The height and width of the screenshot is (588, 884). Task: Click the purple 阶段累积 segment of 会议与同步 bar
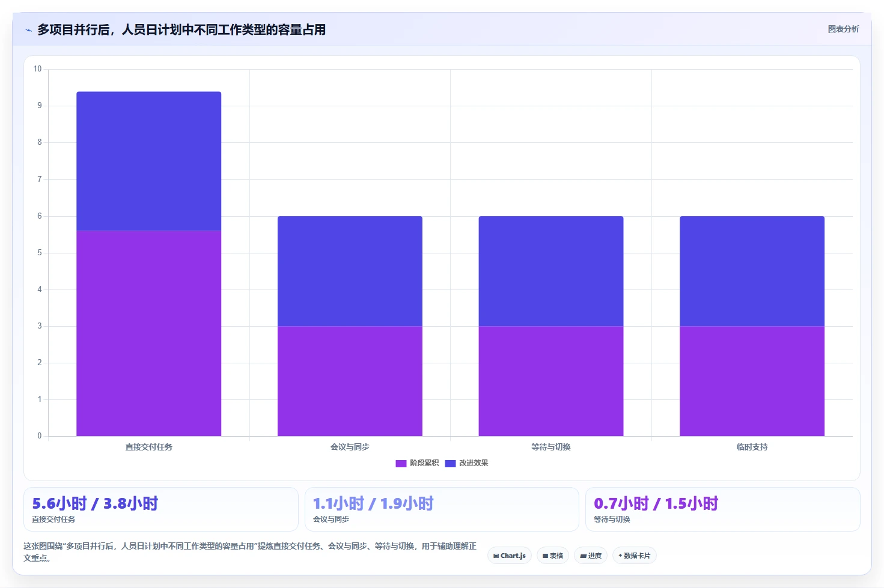click(350, 381)
